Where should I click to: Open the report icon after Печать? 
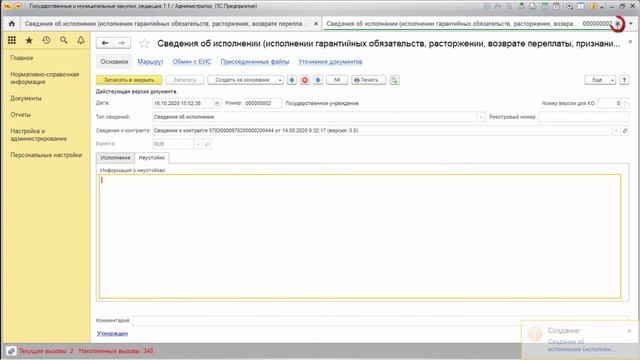[x=394, y=80]
